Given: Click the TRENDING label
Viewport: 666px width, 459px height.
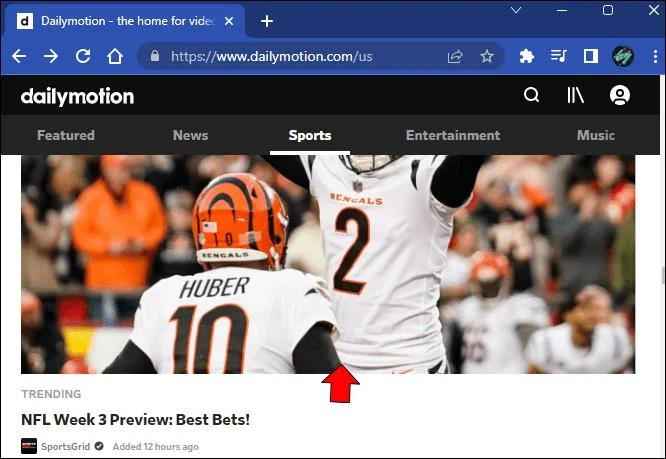Looking at the screenshot, I should click(x=51, y=394).
